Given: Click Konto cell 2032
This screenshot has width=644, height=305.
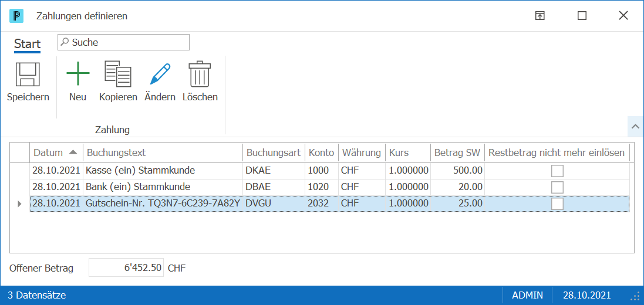Looking at the screenshot, I should [x=322, y=204].
